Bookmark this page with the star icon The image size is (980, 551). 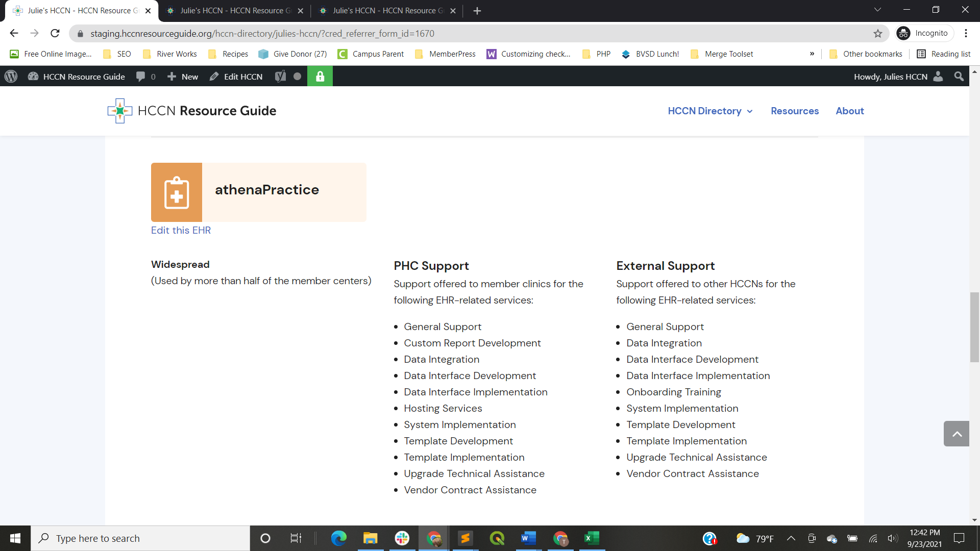click(x=878, y=33)
